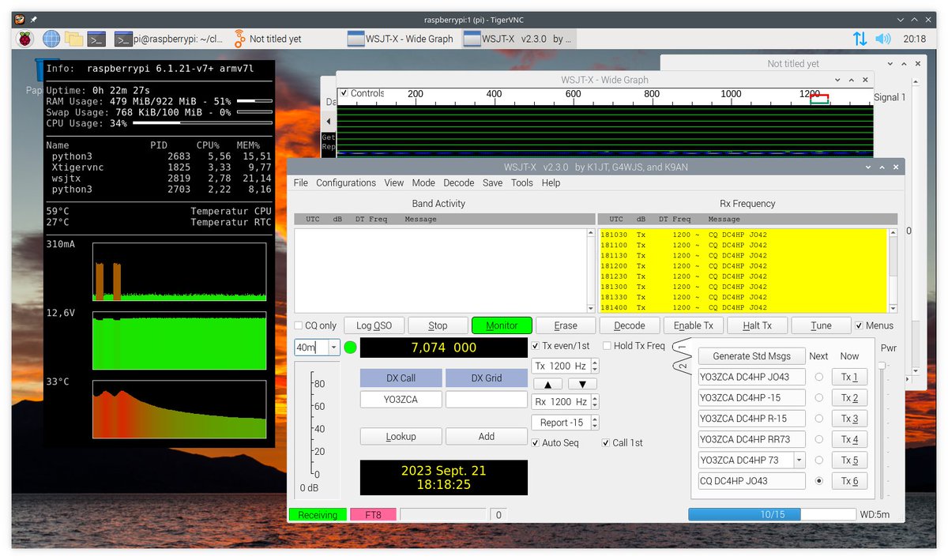Select Next radio for Tx 6 message
Viewport: 948px width, 560px height.
tap(818, 480)
